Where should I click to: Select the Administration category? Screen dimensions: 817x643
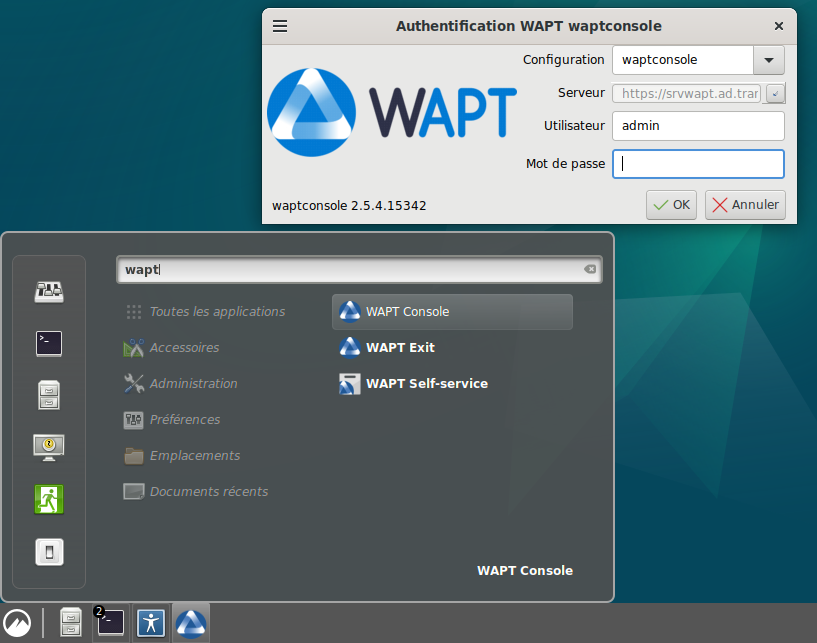181,384
